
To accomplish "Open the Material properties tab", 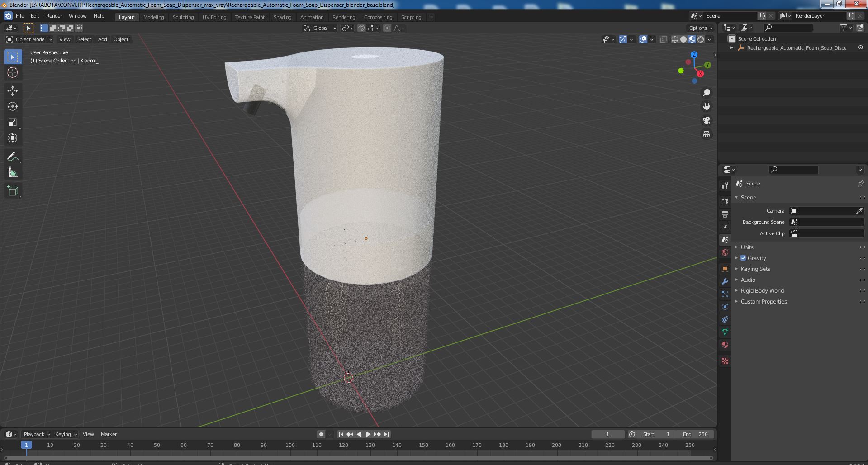I will coord(725,345).
